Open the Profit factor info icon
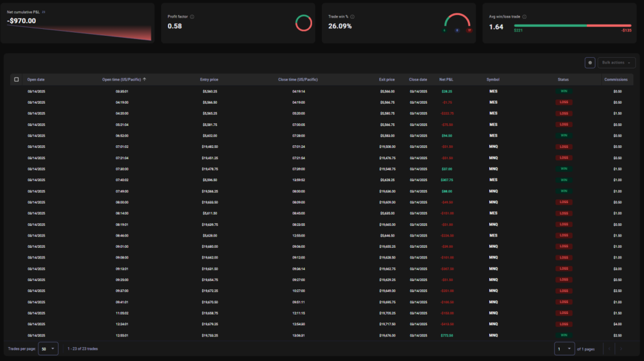This screenshot has width=644, height=361. point(192,17)
